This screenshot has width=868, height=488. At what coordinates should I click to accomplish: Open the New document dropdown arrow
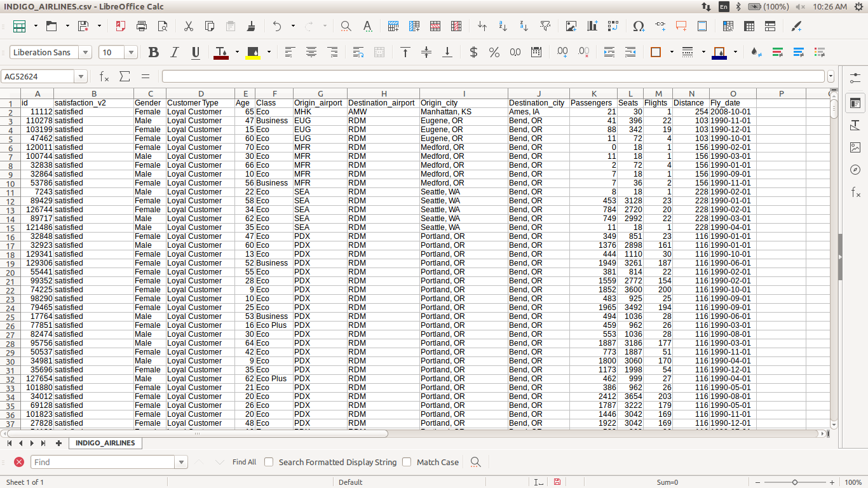36,26
